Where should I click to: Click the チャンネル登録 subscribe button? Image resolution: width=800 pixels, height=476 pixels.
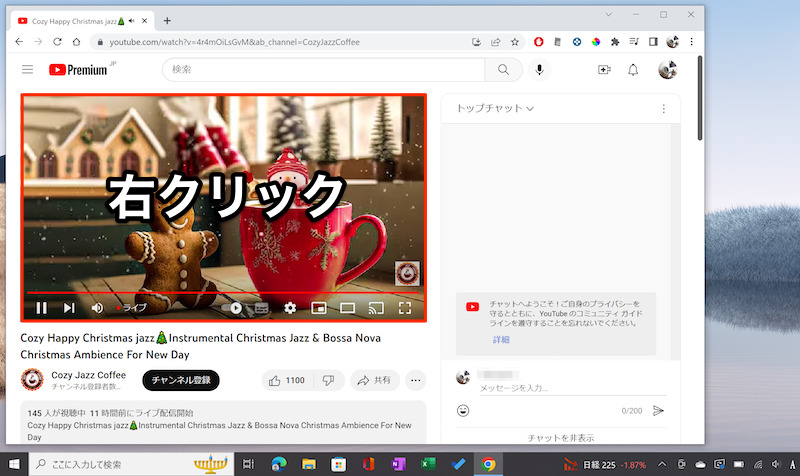click(180, 380)
